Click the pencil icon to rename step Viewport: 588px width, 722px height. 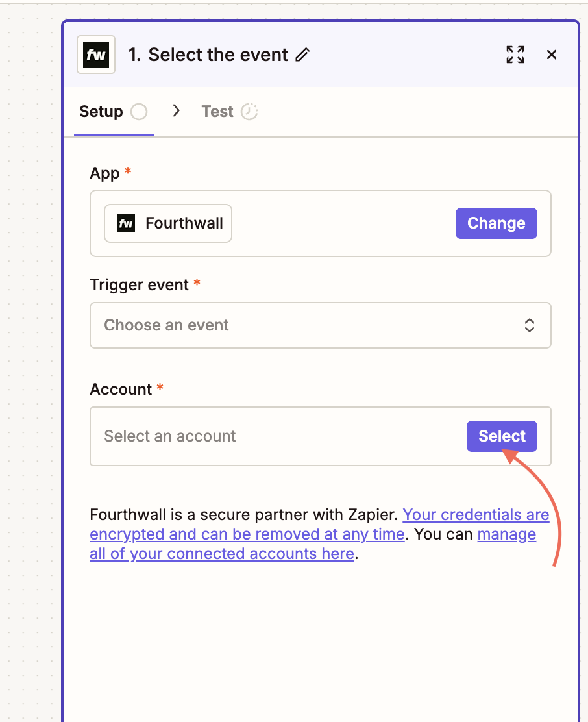302,55
